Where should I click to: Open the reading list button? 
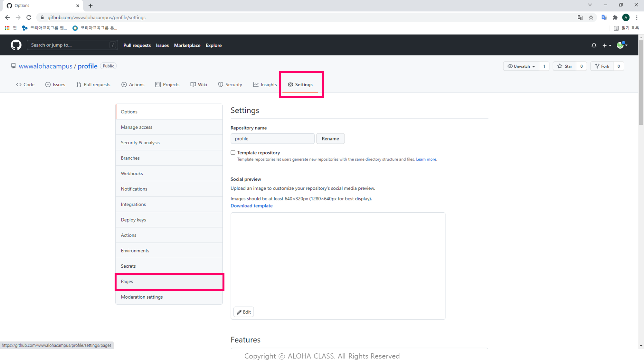coord(626,28)
